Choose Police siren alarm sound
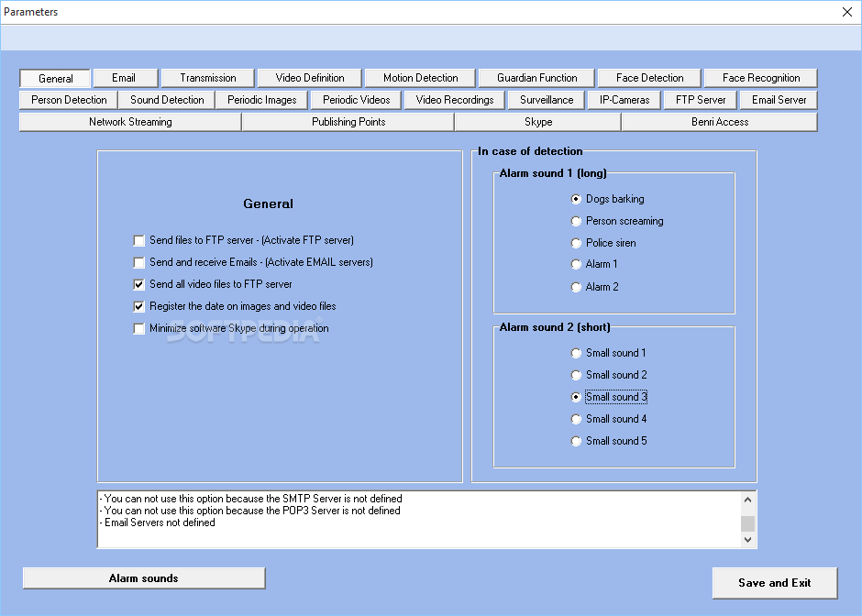The image size is (862, 616). [576, 243]
